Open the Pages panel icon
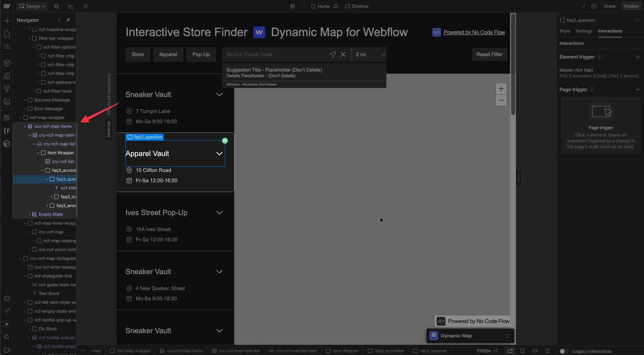 [x=7, y=34]
